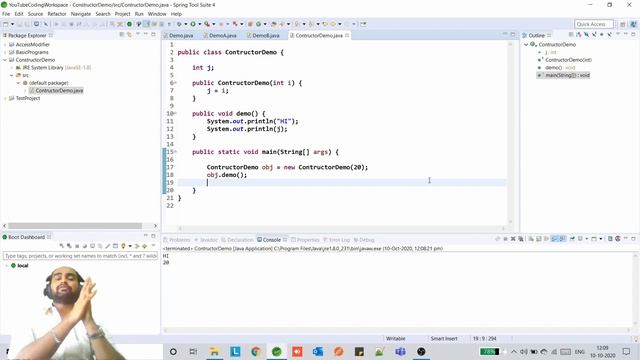Click Package Explorer horizontal scrollbar

tap(75, 226)
